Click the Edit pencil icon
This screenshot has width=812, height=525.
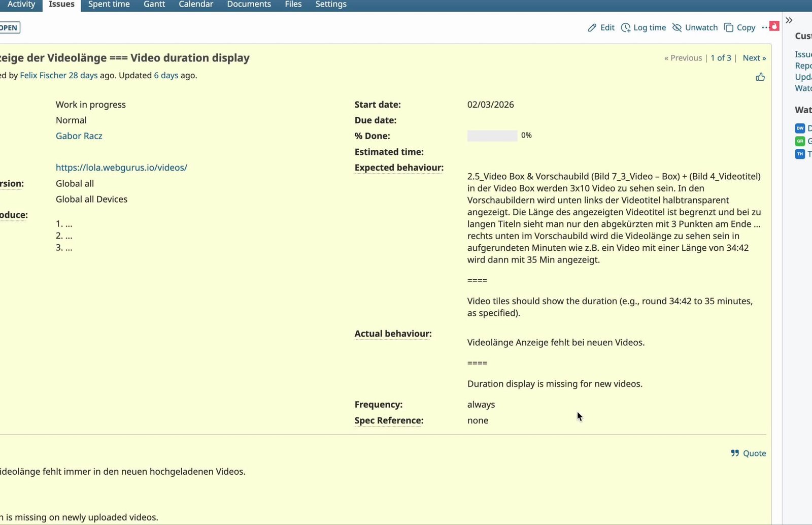coord(592,27)
